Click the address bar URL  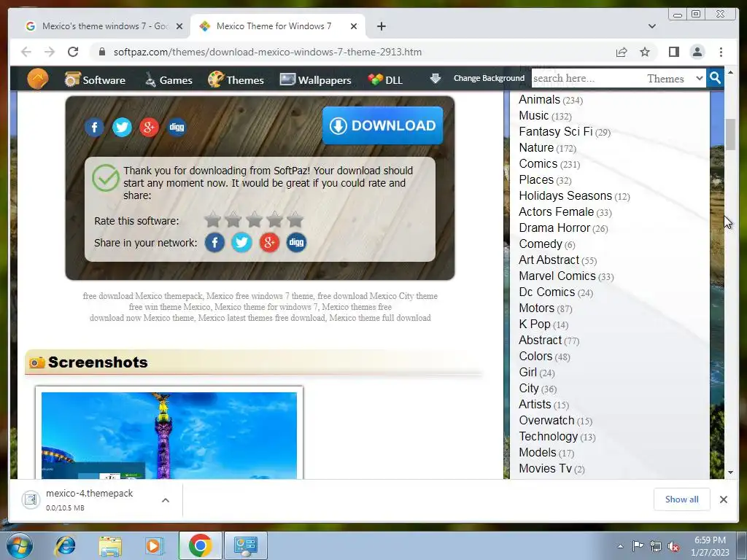click(x=267, y=52)
